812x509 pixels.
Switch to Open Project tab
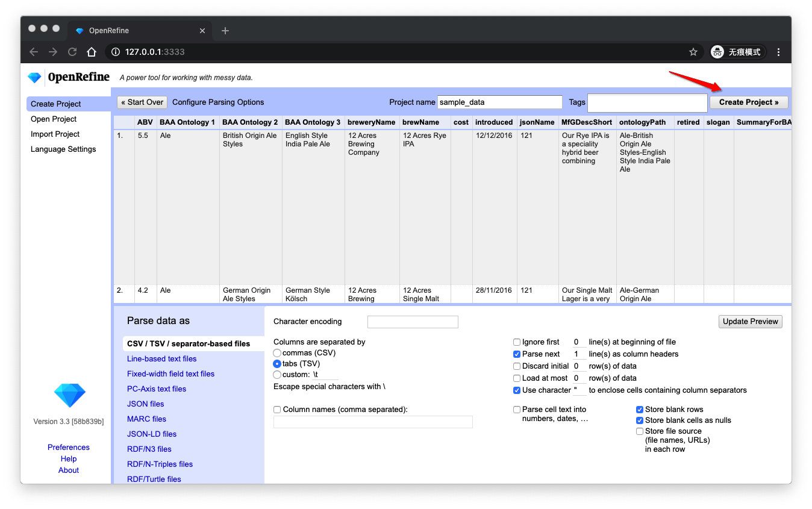(54, 119)
